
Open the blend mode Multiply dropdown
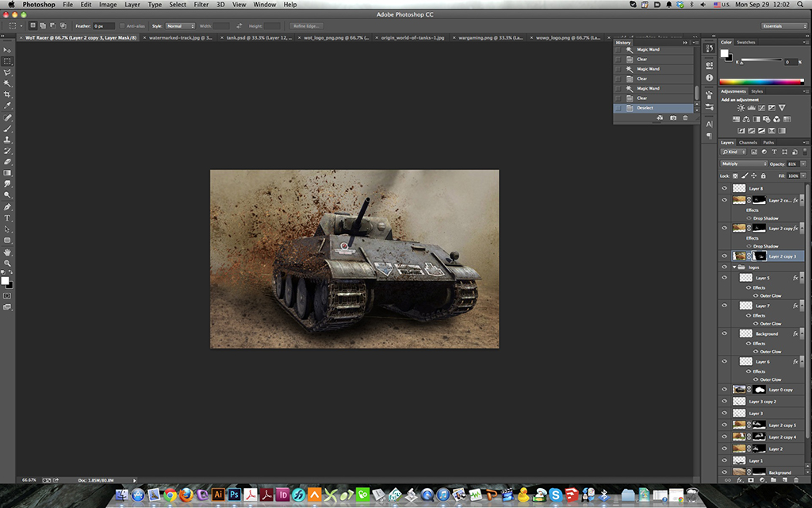(x=744, y=164)
